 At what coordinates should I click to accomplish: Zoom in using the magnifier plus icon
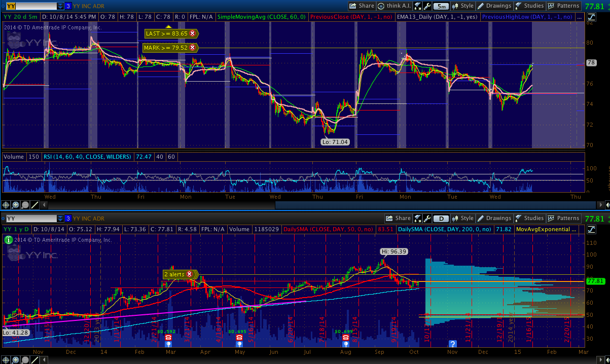click(x=16, y=205)
